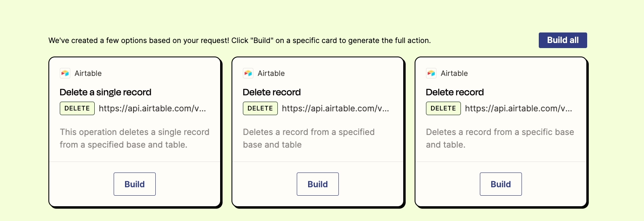Click the truncated API URL on the rightmost card
The width and height of the screenshot is (644, 221).
pos(519,108)
